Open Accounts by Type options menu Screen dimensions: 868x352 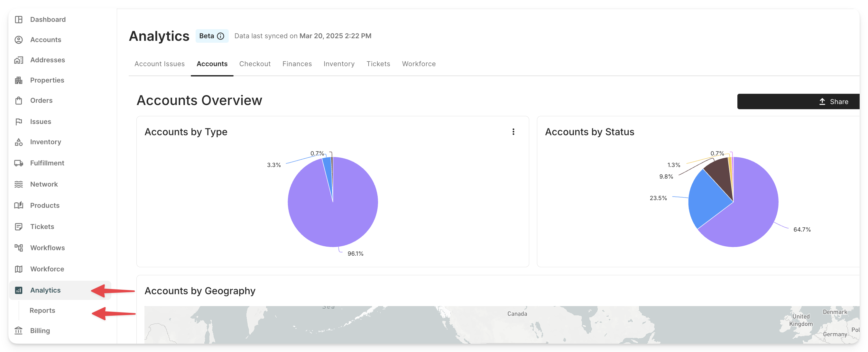[513, 132]
